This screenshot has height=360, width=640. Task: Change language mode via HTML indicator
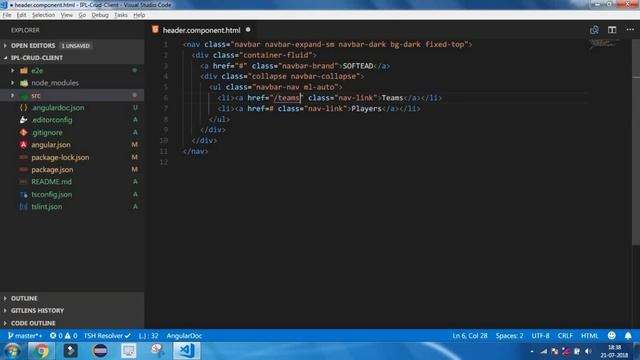[x=589, y=336]
